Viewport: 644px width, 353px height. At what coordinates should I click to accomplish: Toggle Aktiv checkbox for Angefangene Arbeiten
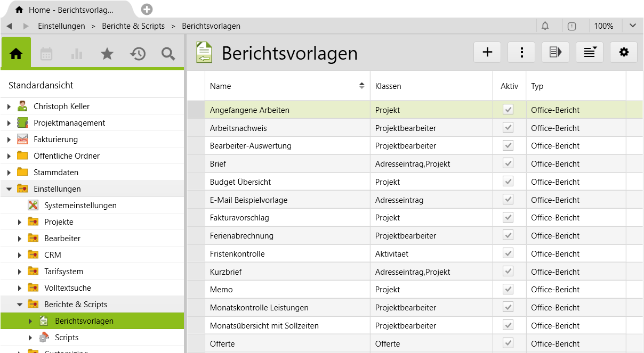(x=508, y=110)
